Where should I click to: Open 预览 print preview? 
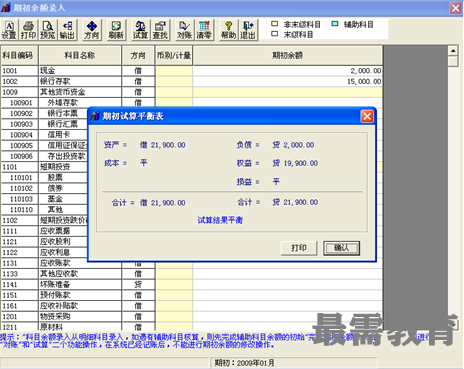pos(48,30)
